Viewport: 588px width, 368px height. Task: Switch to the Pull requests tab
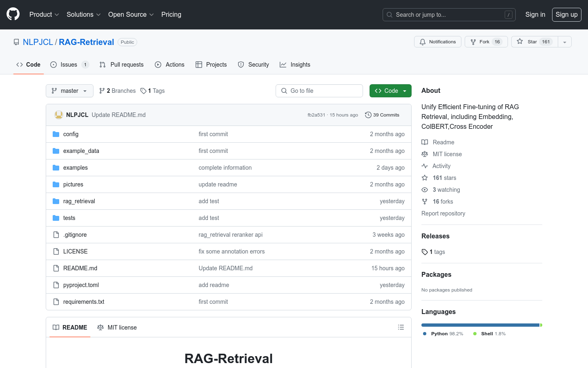tap(122, 65)
